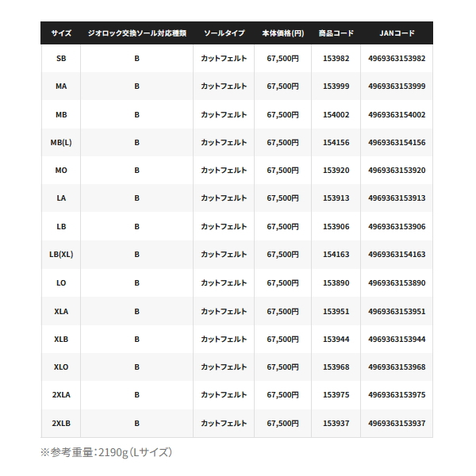Click the ジオロック交換ソール対応種類 column header
Screen dimensions: 476x476
point(136,33)
